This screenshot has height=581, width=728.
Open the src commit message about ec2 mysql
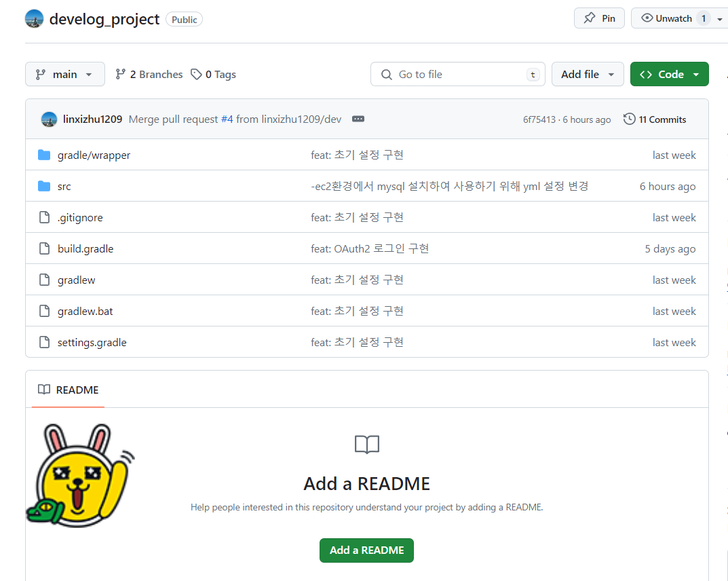click(x=449, y=186)
